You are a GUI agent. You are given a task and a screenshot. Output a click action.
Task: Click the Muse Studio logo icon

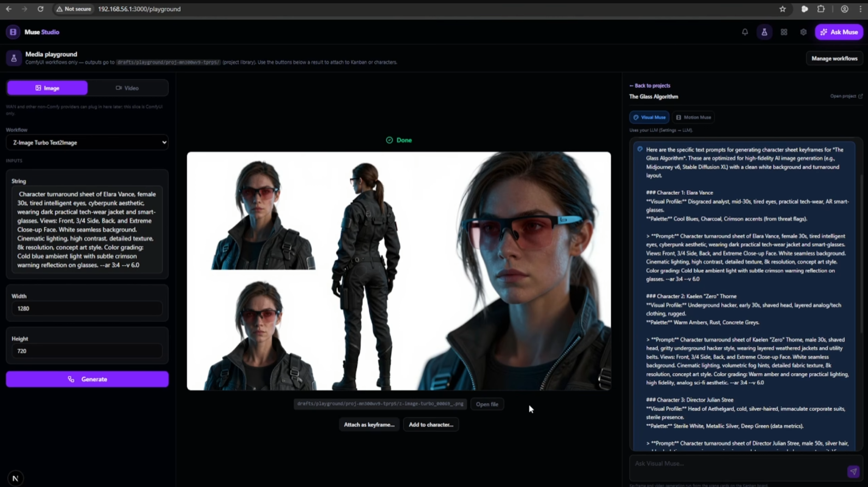coord(13,32)
